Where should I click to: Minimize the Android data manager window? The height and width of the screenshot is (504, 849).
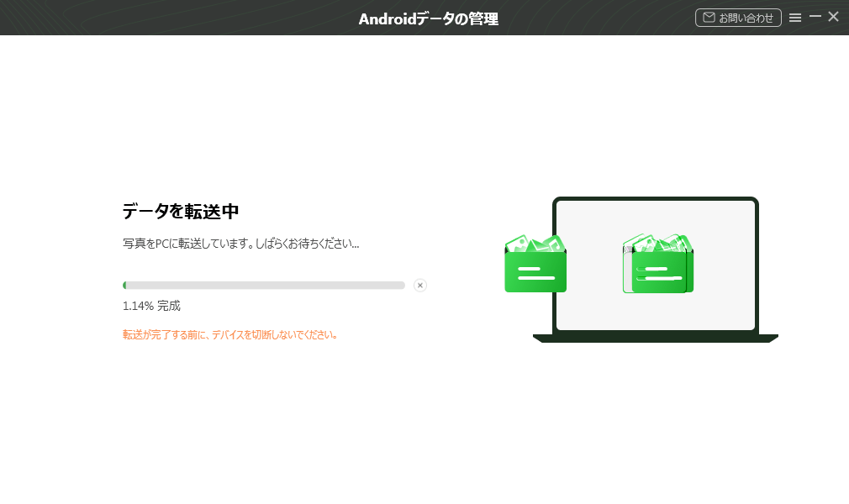point(815,17)
